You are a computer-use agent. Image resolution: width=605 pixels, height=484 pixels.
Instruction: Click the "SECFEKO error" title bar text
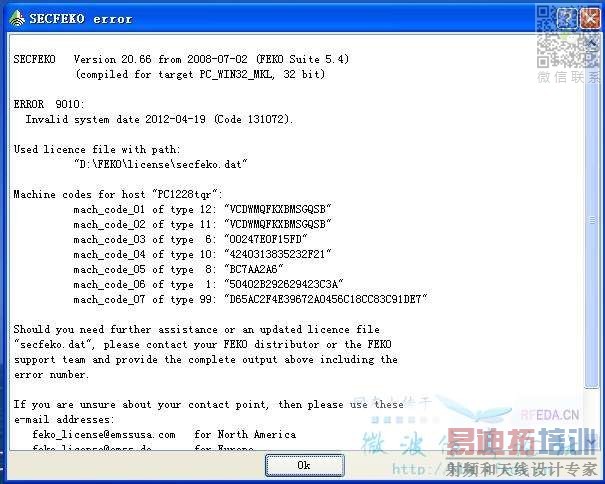pyautogui.click(x=81, y=19)
